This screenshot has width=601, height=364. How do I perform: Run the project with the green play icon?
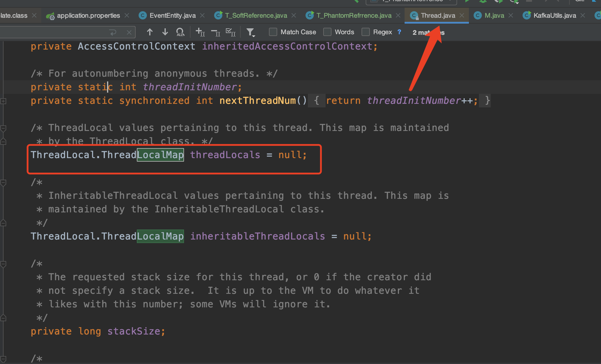467,1
